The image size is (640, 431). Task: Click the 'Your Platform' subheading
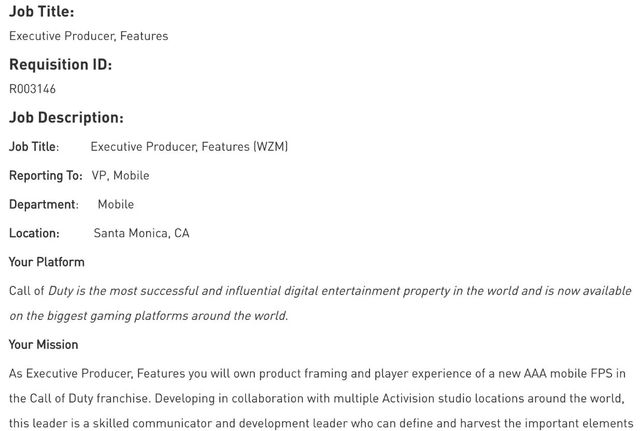click(46, 262)
